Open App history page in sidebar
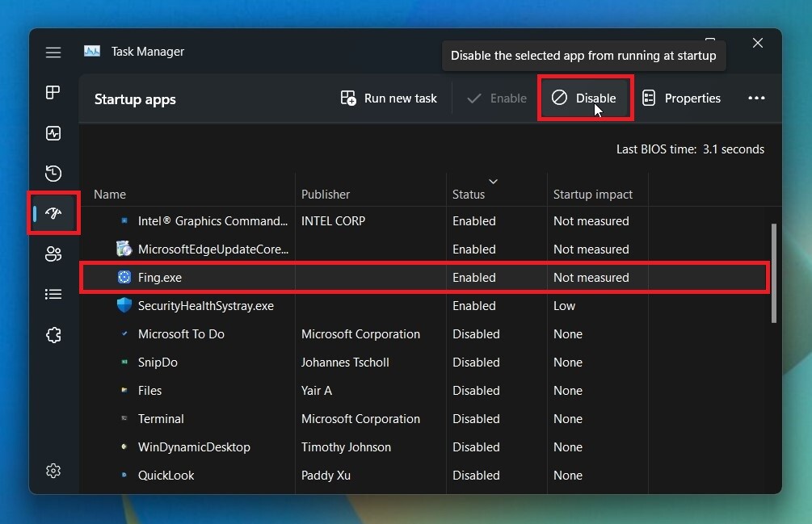This screenshot has height=524, width=812. tap(53, 174)
